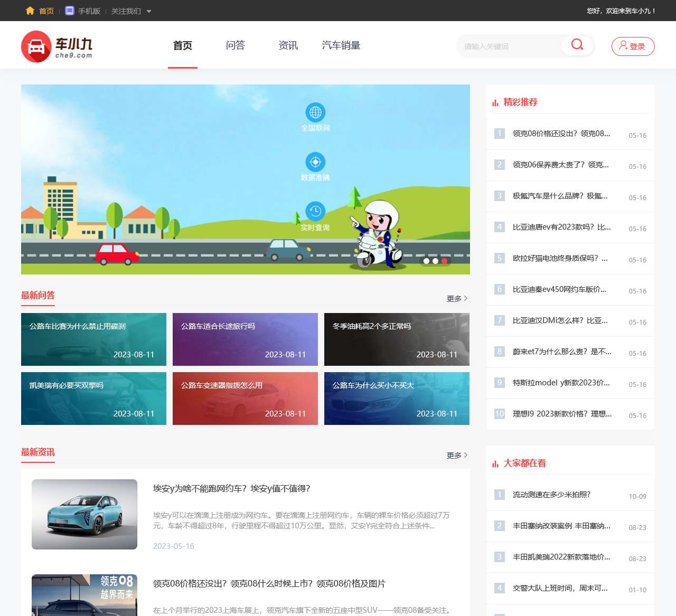Open 丰田凯美瑞2022新款落地价 item

point(561,557)
